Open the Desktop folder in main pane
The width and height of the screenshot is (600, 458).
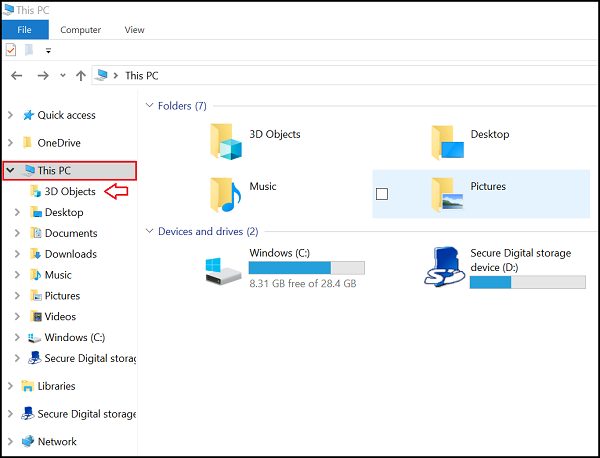448,142
